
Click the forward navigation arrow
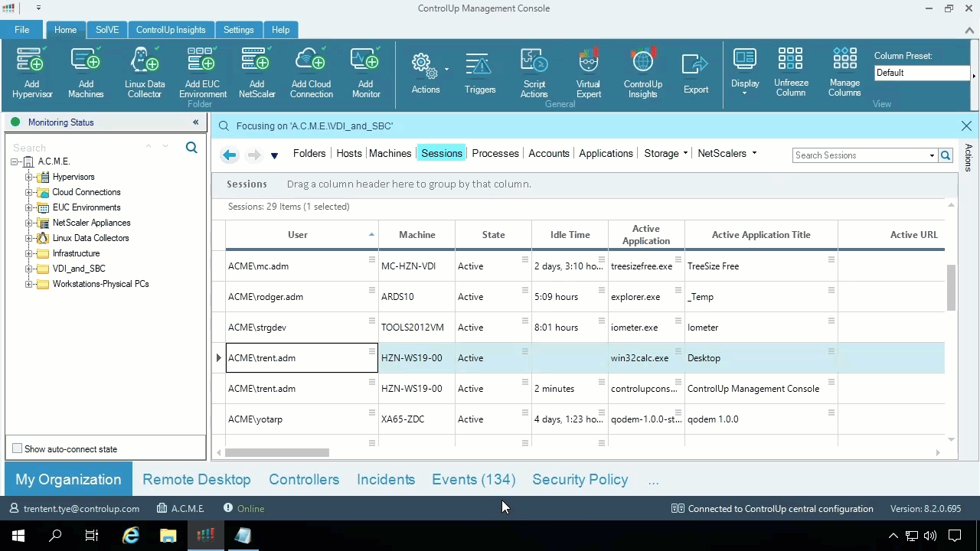(254, 155)
